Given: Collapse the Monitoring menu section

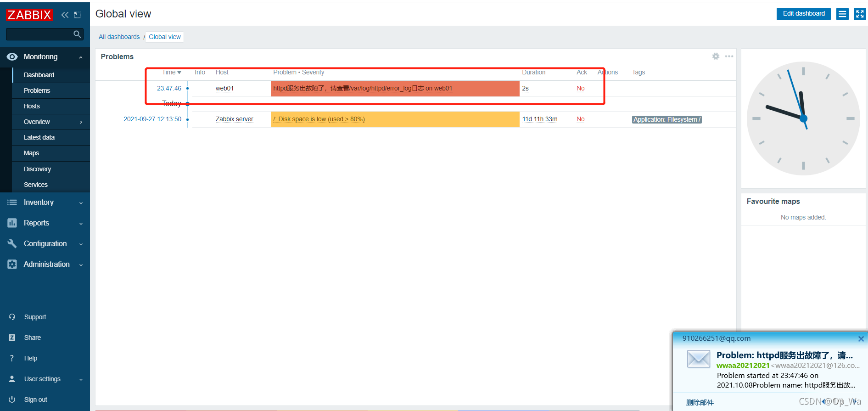Looking at the screenshot, I should tap(81, 57).
